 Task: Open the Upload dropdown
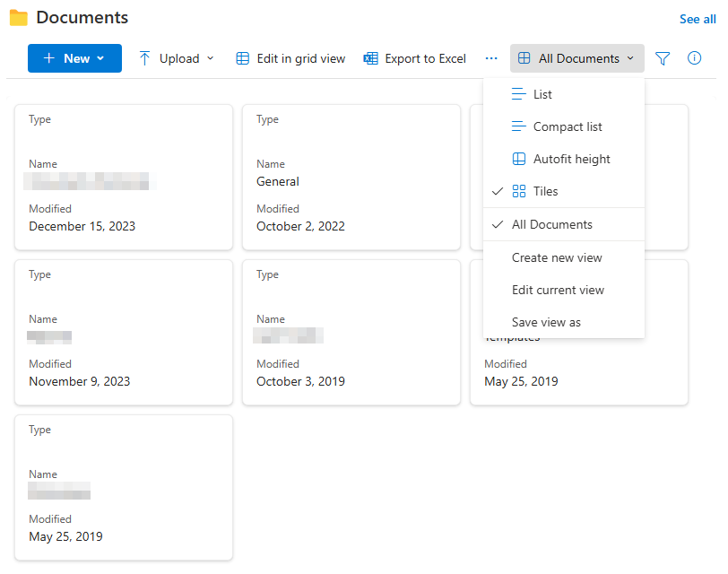pos(176,57)
